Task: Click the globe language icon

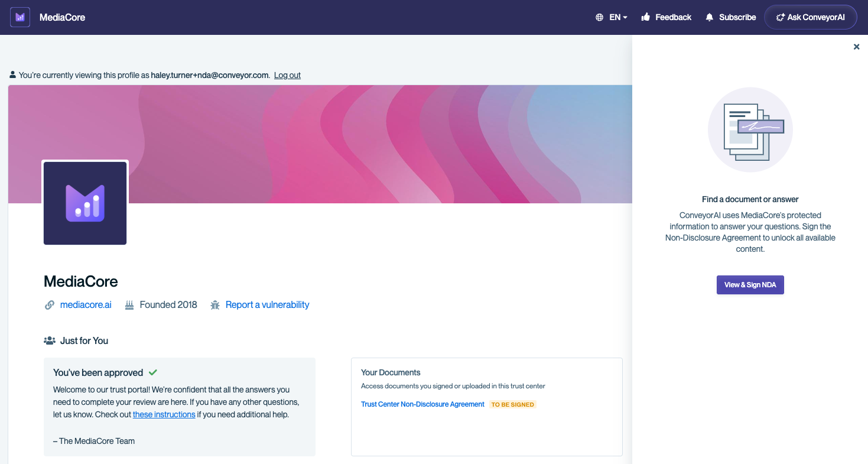Action: [600, 17]
